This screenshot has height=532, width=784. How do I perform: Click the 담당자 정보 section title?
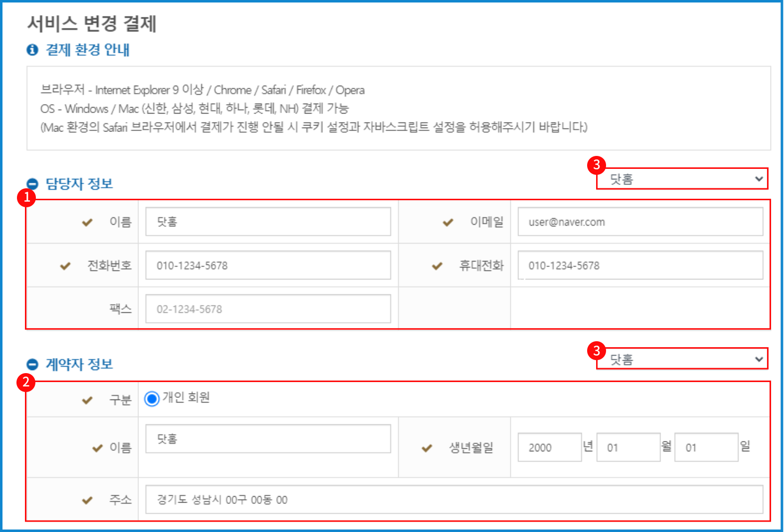79,184
